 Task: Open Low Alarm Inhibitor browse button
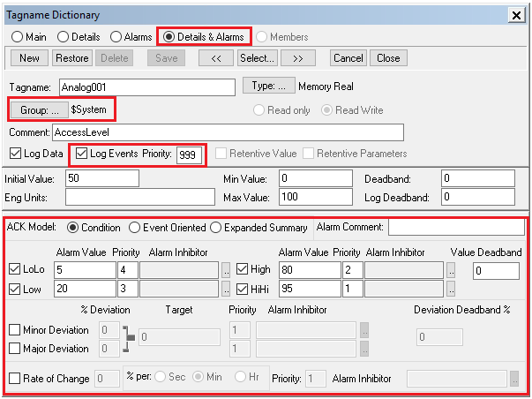226,289
